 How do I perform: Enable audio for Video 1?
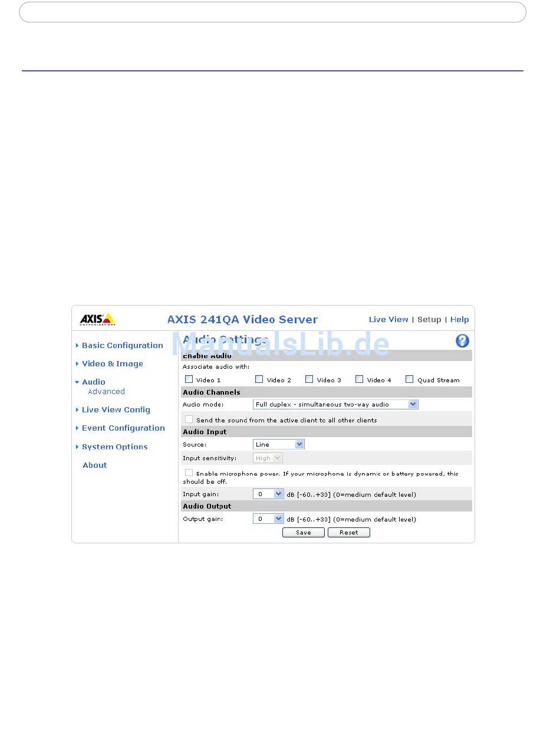[189, 379]
